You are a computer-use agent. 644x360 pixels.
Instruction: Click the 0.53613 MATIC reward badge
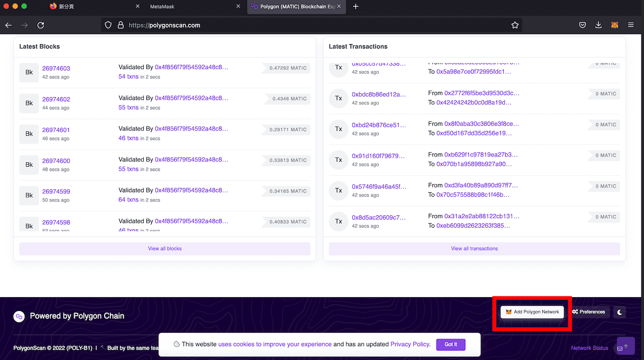pyautogui.click(x=286, y=160)
